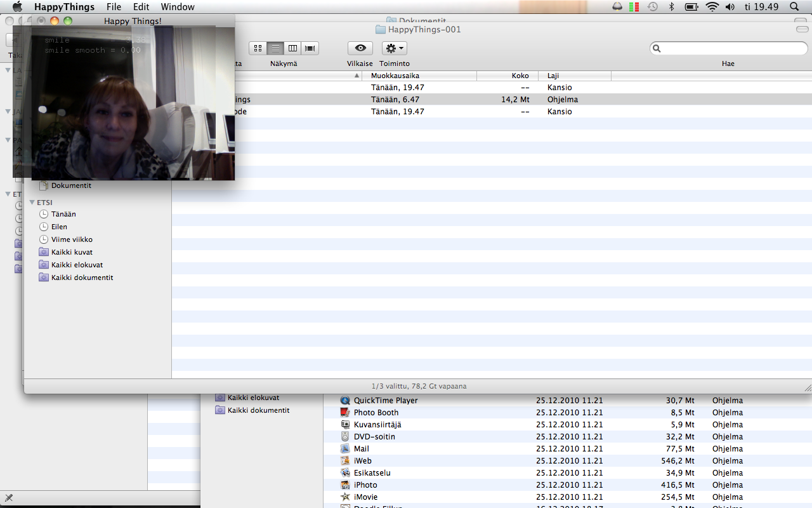Click the Wi-Fi status icon
Screen dimensions: 812x508
[712, 7]
